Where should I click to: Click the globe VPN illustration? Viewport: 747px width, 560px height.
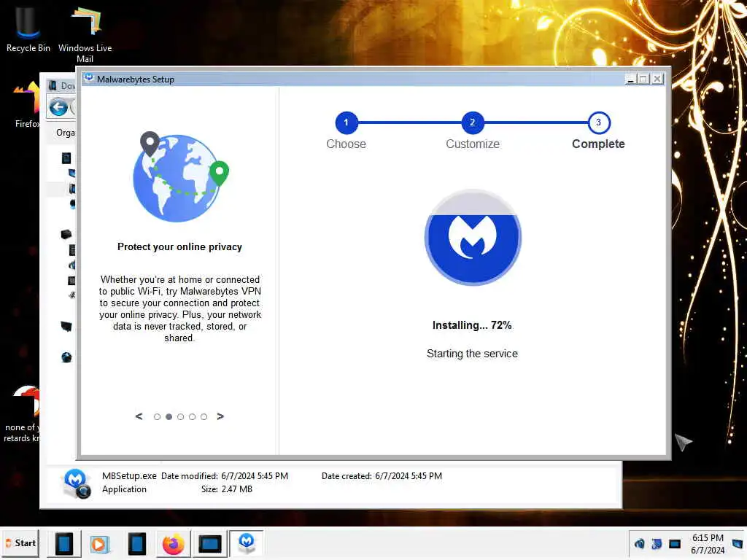coord(180,177)
